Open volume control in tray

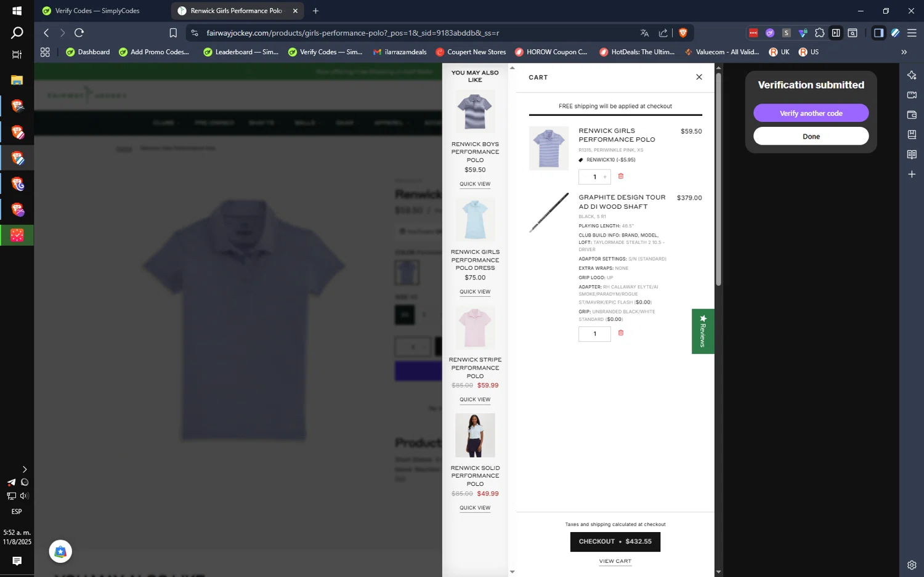click(x=24, y=496)
